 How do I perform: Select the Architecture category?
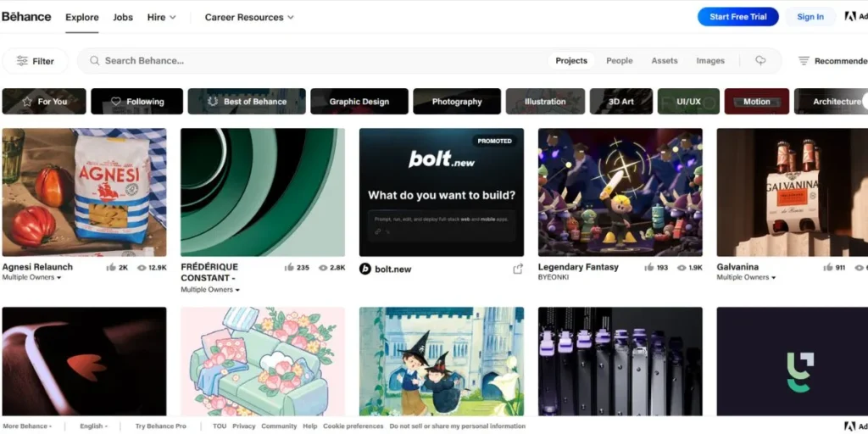point(831,102)
